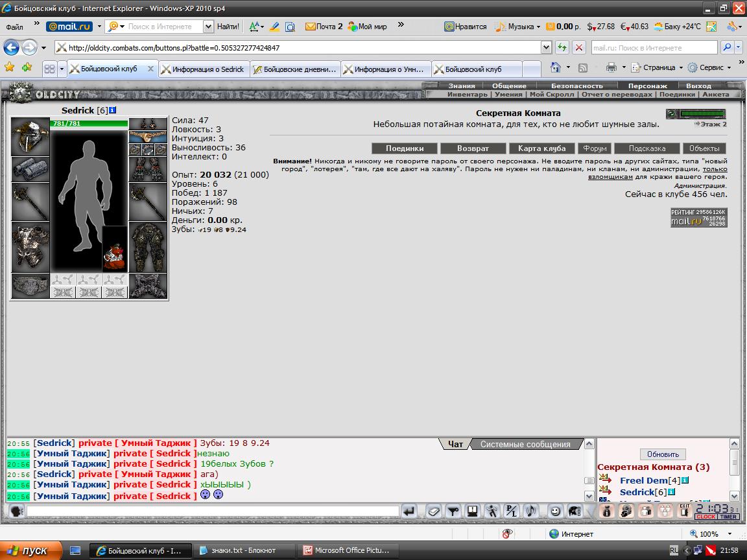The image size is (747, 560).
Task: Click the Windows пуск Start button
Action: (x=31, y=550)
